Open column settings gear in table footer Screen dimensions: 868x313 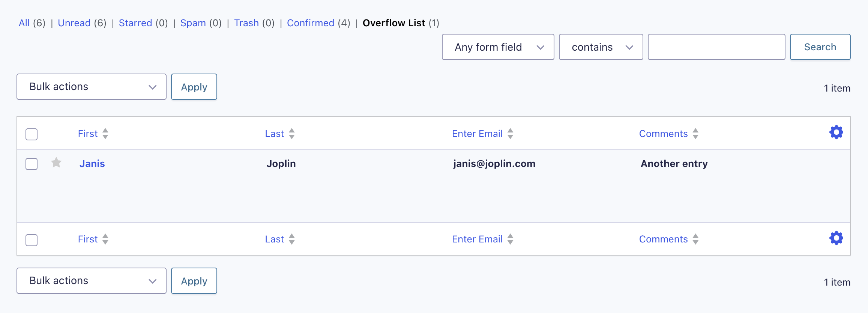(x=836, y=238)
